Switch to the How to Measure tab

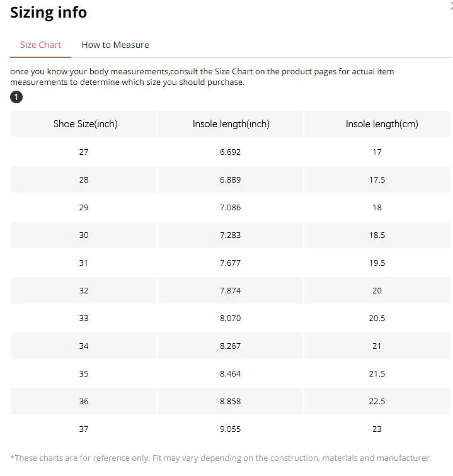point(115,45)
